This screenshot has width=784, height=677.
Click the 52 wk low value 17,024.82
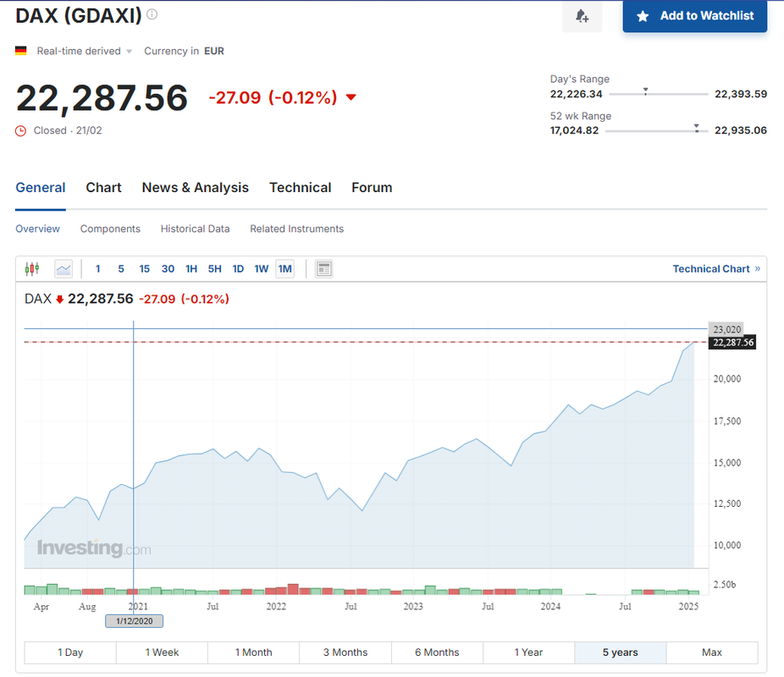(574, 130)
